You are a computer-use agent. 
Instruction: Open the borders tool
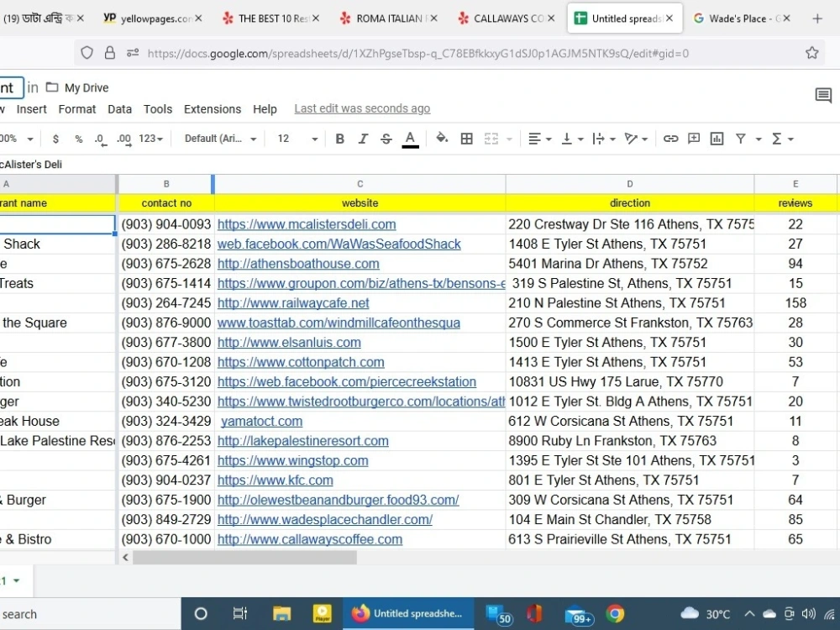coord(466,139)
